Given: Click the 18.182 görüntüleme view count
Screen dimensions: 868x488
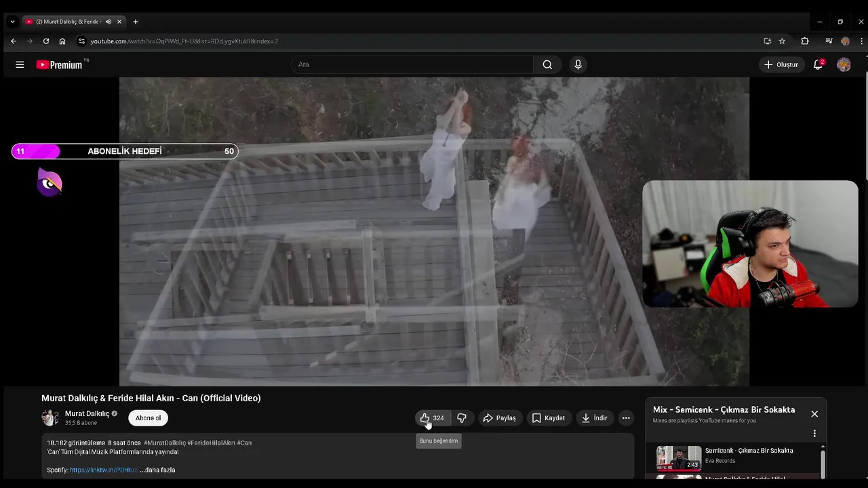Looking at the screenshot, I should (76, 443).
